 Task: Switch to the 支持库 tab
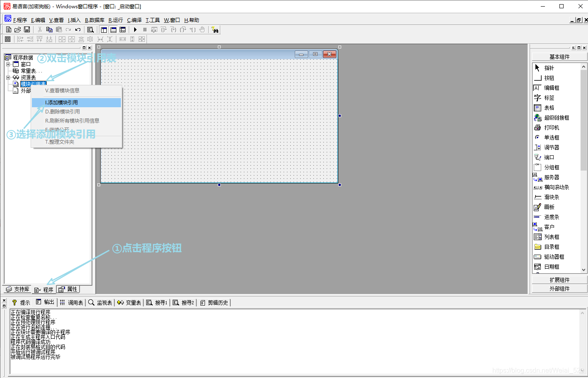coord(18,289)
